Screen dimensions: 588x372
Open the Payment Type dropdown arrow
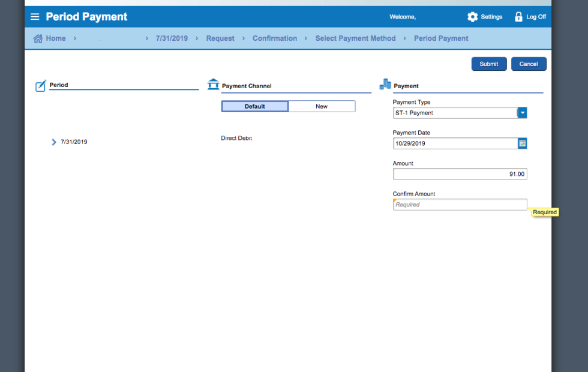[x=523, y=113]
